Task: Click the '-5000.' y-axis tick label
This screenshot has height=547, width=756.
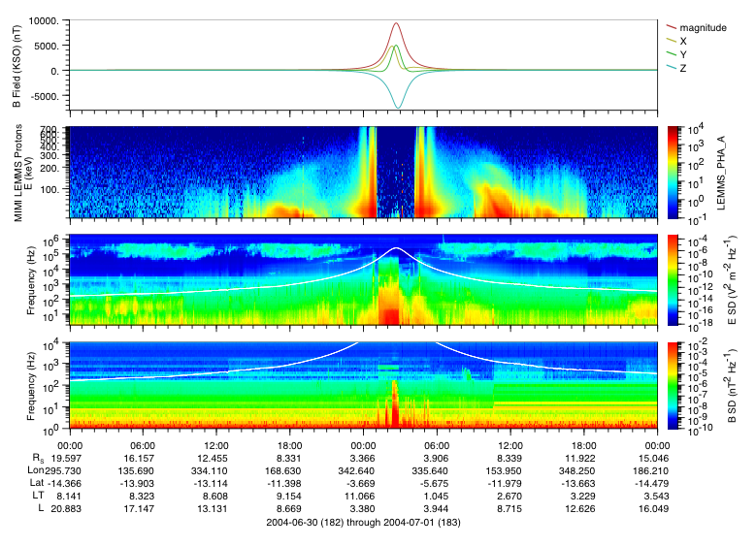Action: pos(45,96)
